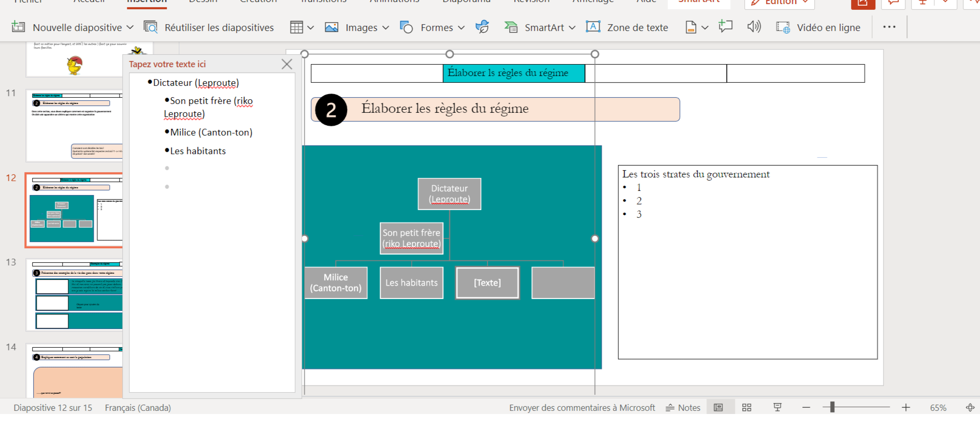Click the audio speaker icon

(x=754, y=27)
